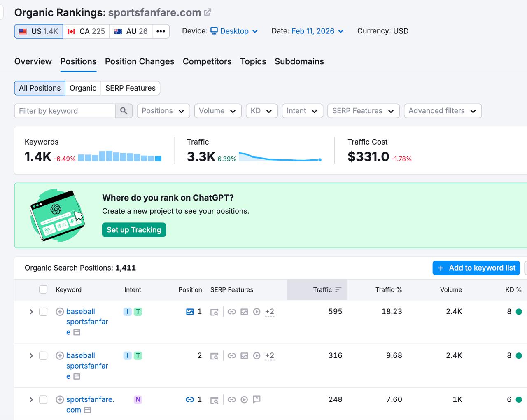
Task: Check the first baseball sportsfanfare row checkbox
Action: point(43,312)
